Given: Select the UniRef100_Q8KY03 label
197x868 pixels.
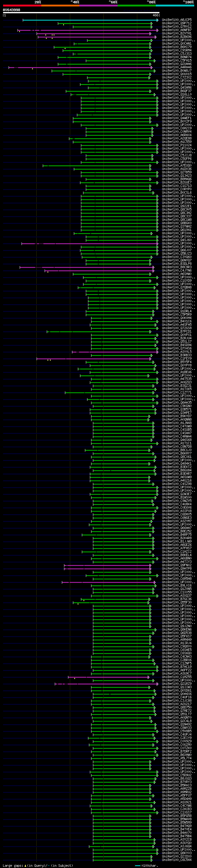Looking at the screenshot, I should (x=177, y=853).
